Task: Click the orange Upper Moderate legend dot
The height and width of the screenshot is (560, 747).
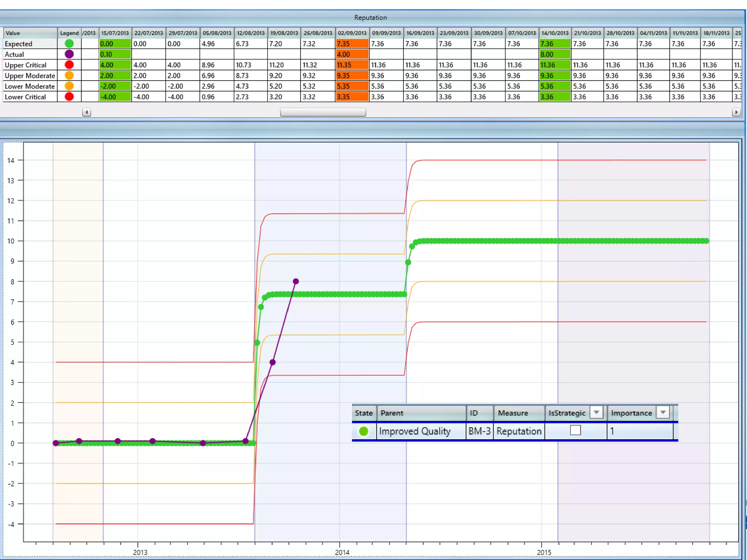Action: (x=69, y=75)
